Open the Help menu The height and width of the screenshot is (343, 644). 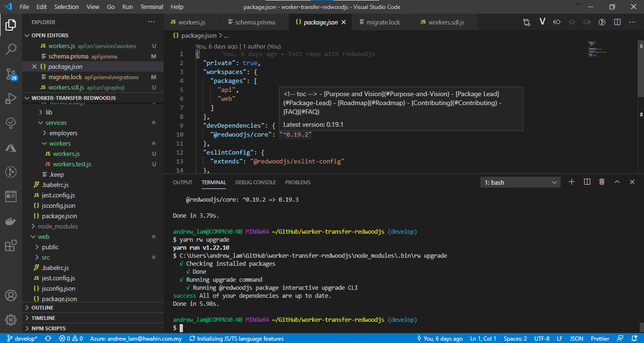coord(177,7)
